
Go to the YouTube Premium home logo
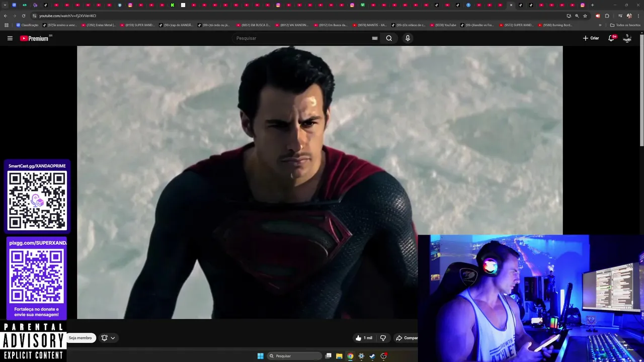[35, 38]
